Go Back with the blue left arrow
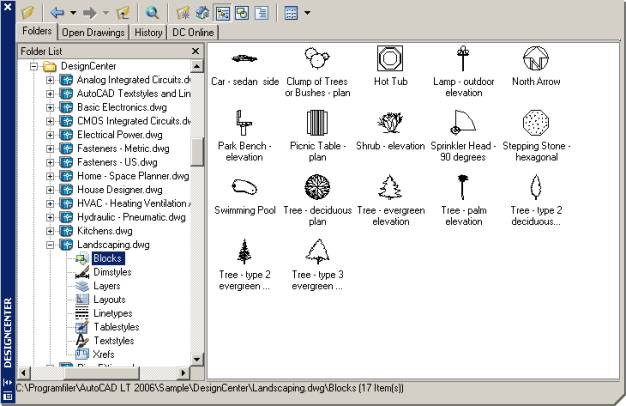The width and height of the screenshot is (626, 406). click(57, 13)
